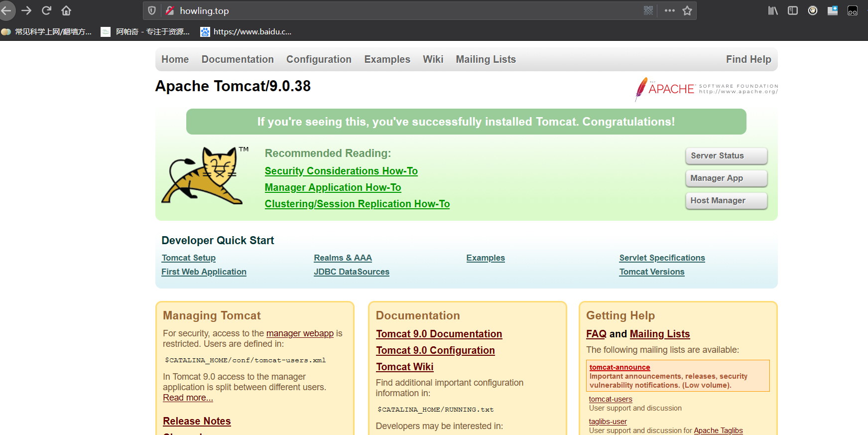The width and height of the screenshot is (868, 435).
Task: Open Tomcat 9.0 Documentation link
Action: (x=439, y=334)
